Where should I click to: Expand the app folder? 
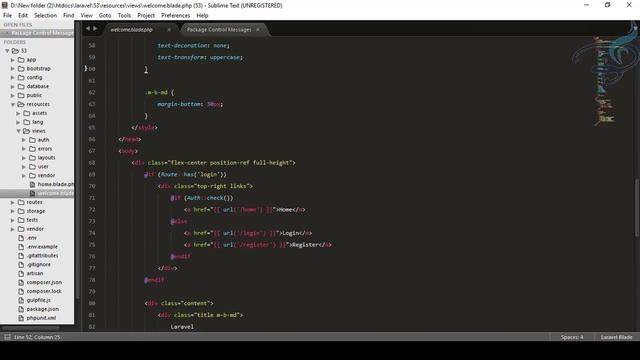pyautogui.click(x=13, y=60)
